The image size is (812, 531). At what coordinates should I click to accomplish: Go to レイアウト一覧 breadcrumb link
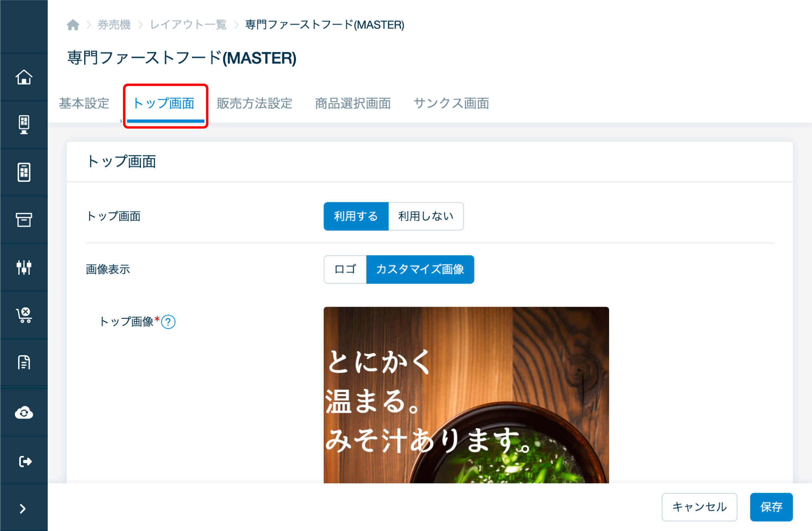point(188,25)
